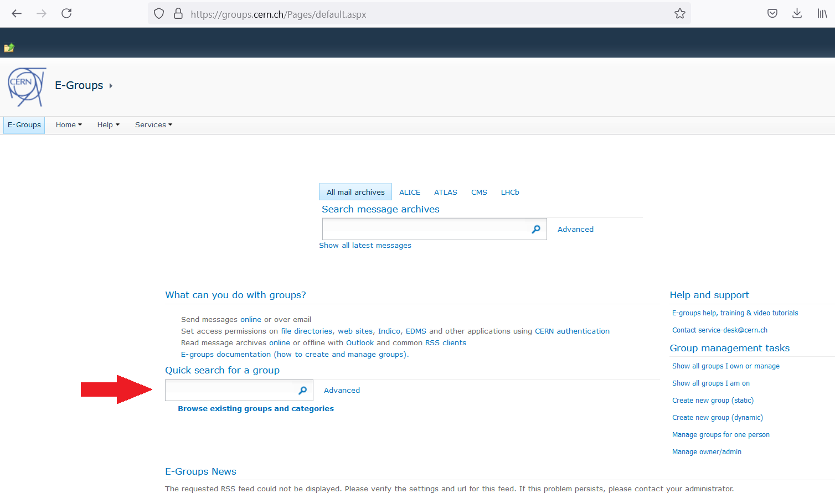835x504 pixels.
Task: Open the tracking protection shield icon
Action: tap(159, 14)
